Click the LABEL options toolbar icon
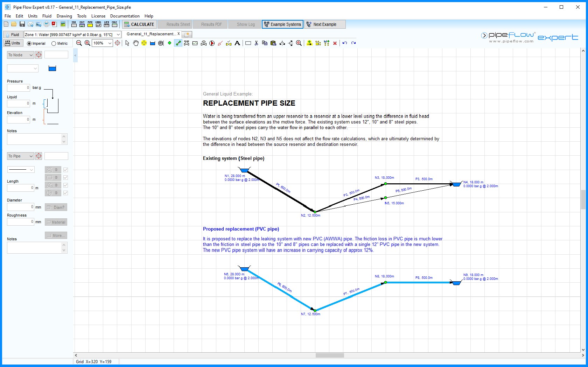588x367 pixels. [98, 24]
